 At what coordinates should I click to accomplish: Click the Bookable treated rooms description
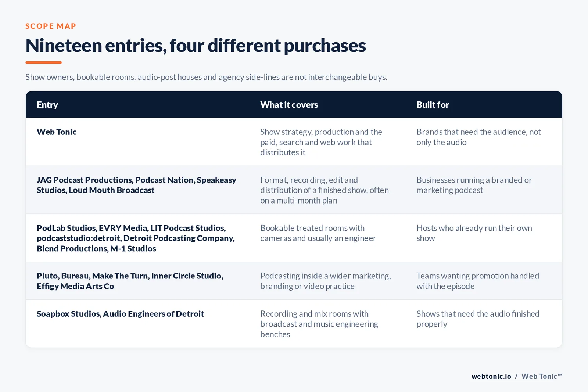coord(318,233)
